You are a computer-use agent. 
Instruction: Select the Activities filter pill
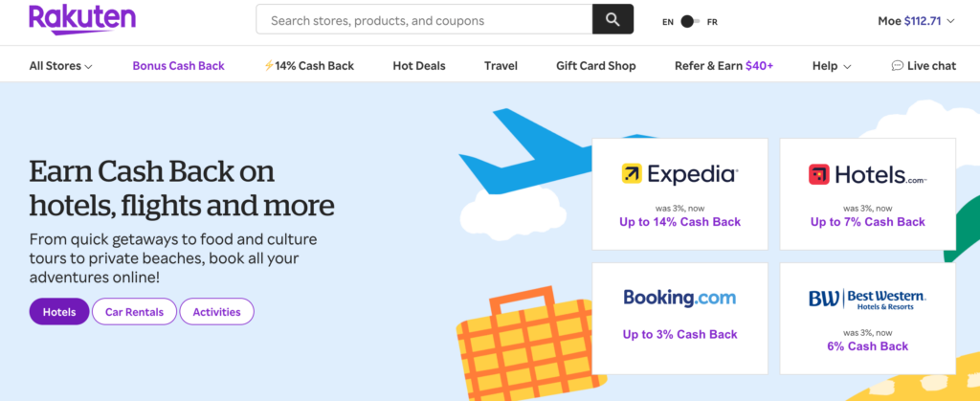216,312
